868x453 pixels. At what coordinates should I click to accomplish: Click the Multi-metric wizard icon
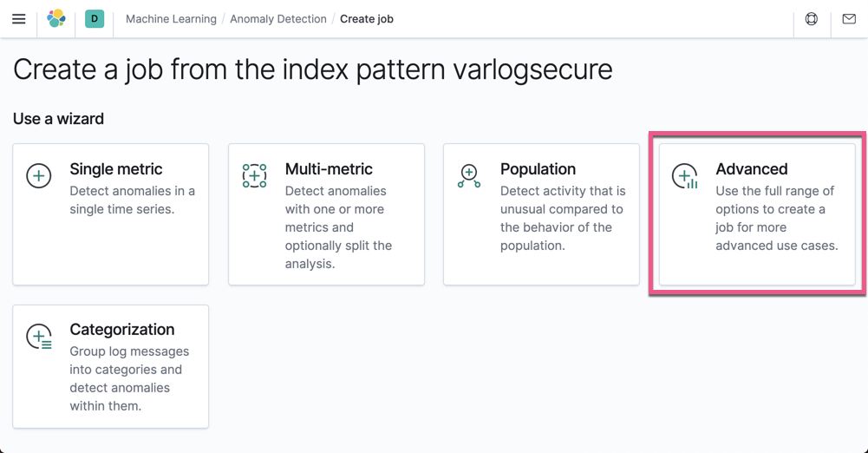(x=254, y=176)
